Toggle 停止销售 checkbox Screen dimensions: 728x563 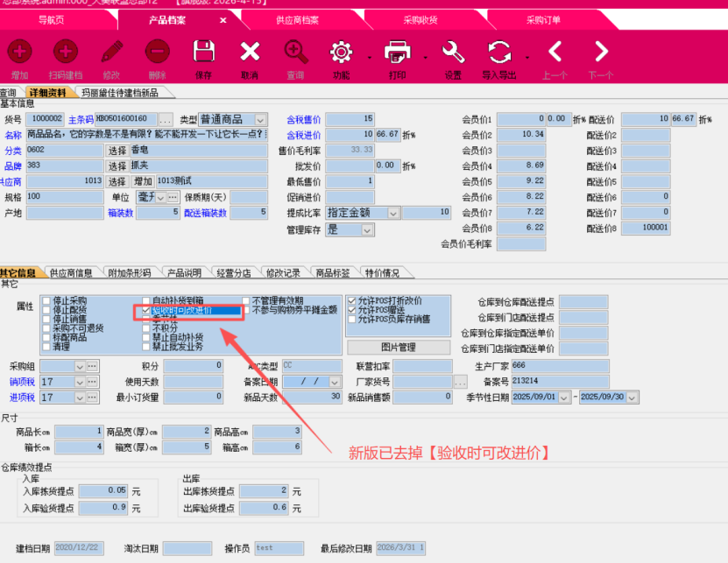point(46,319)
